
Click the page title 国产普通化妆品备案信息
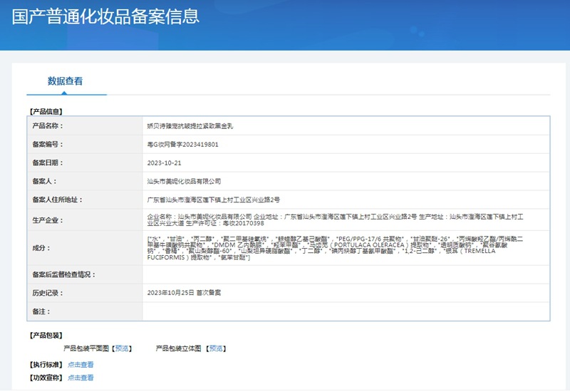tap(105, 16)
